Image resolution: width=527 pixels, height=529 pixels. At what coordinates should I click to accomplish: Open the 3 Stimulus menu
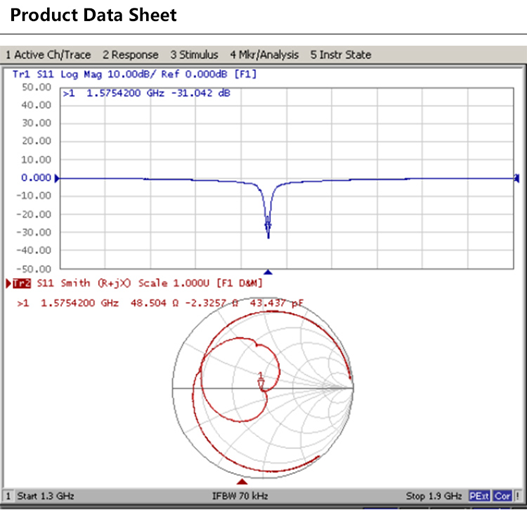pyautogui.click(x=194, y=55)
